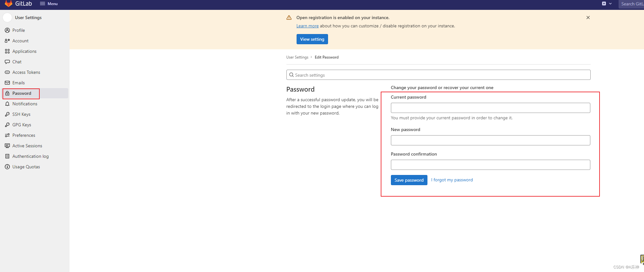Dismiss the open registration banner

[588, 17]
